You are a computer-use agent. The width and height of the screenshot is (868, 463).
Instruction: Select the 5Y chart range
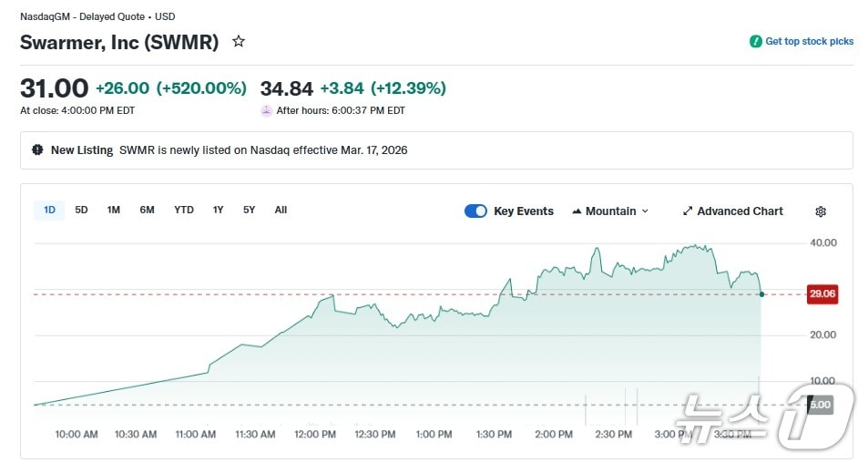tap(249, 211)
